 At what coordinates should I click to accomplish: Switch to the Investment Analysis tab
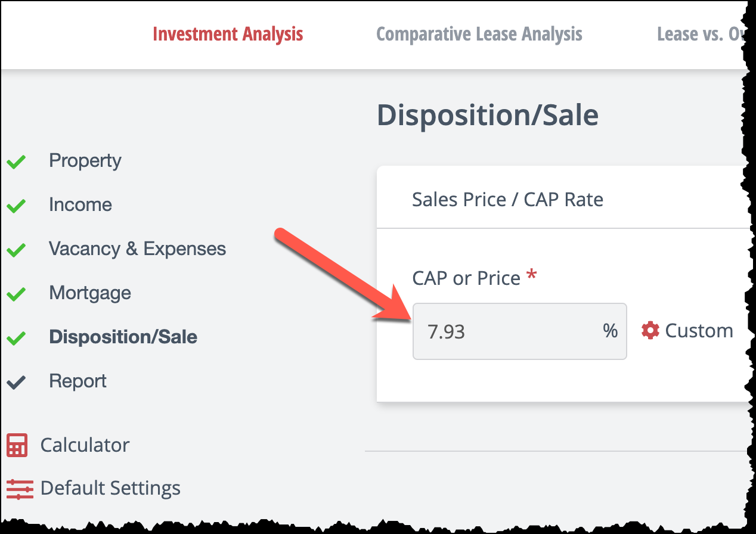point(228,34)
